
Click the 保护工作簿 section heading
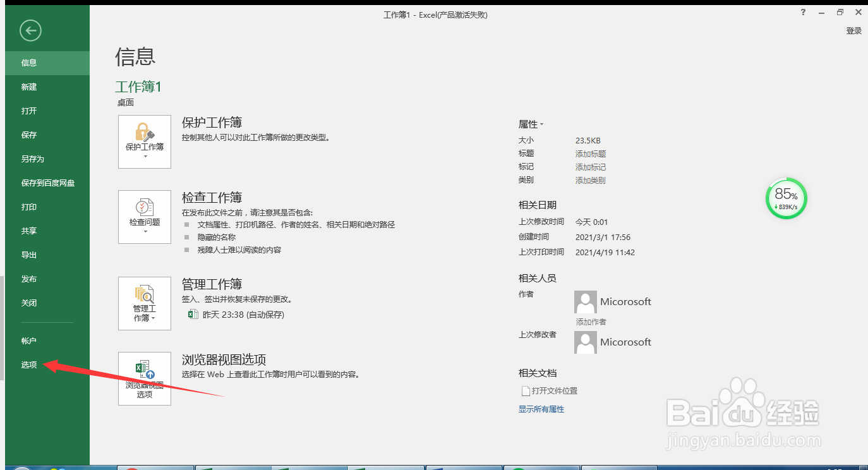click(x=212, y=122)
